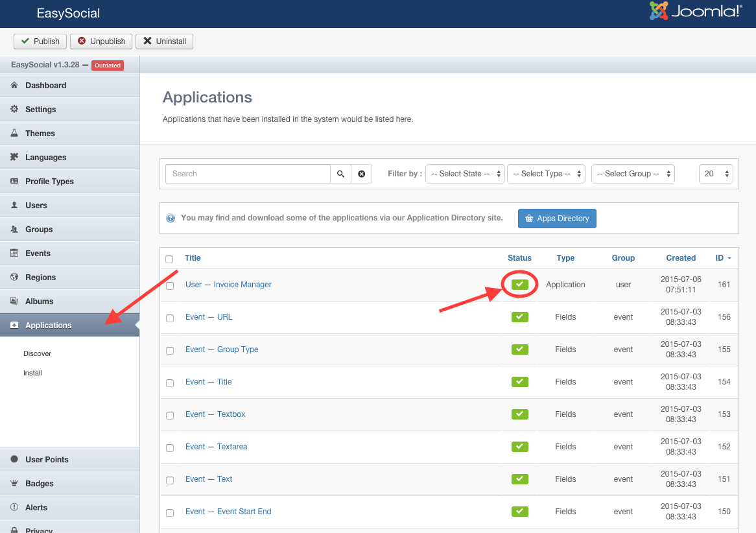Open the User — Invoice Manager link
756x533 pixels.
(x=228, y=285)
